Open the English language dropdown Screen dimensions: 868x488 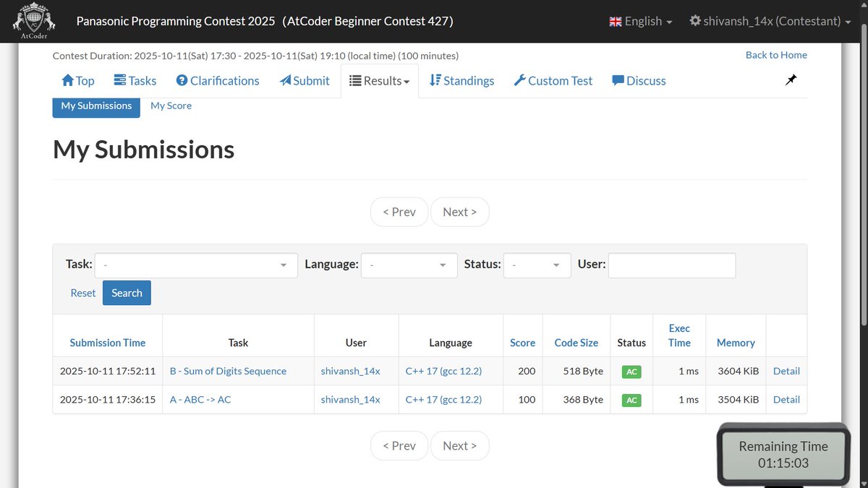(641, 22)
